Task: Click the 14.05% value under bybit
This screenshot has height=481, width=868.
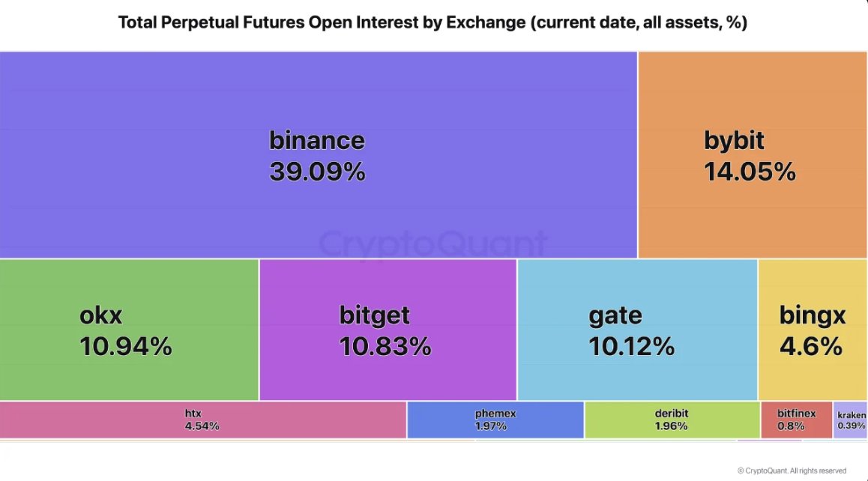Action: (x=750, y=172)
